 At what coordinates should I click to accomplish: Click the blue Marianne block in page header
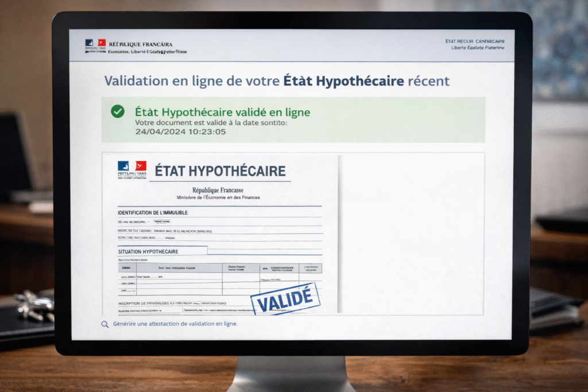89,42
